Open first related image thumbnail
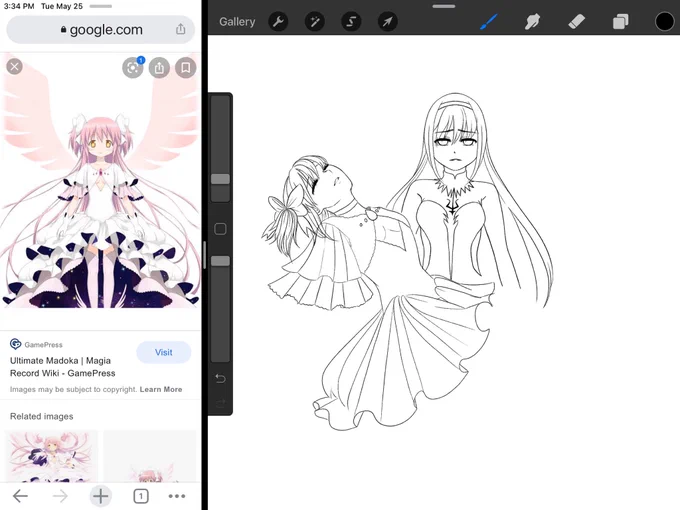680x510 pixels. (x=51, y=456)
